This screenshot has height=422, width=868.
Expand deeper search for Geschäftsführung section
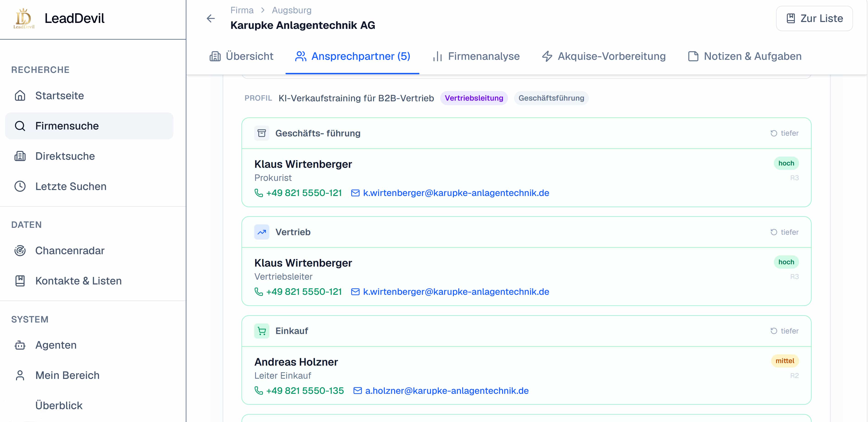(784, 133)
